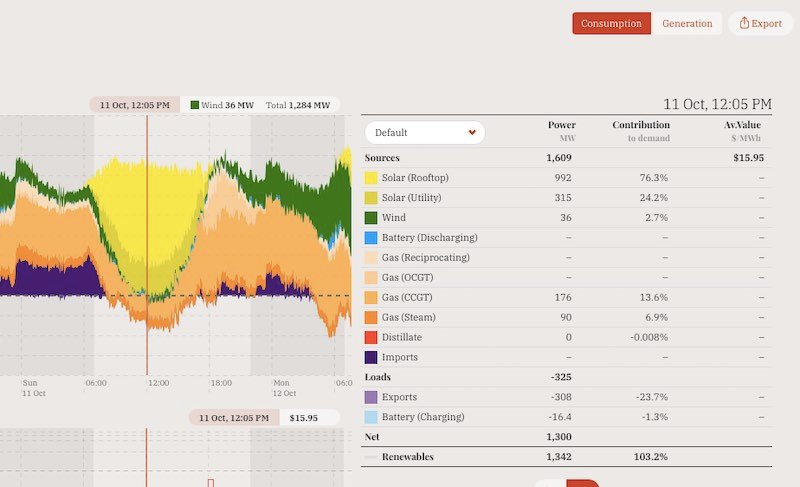The height and width of the screenshot is (487, 800).
Task: Toggle the Distillate red swatch
Action: coord(371,337)
